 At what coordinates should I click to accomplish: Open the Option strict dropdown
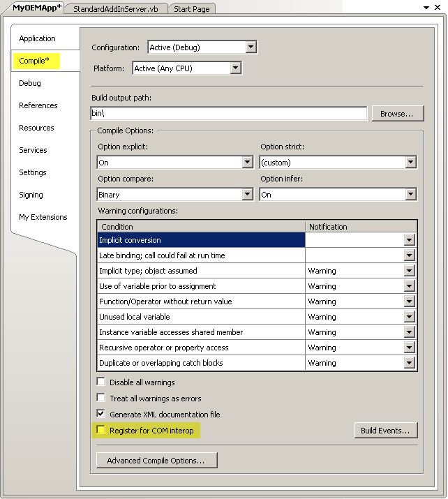pos(411,163)
